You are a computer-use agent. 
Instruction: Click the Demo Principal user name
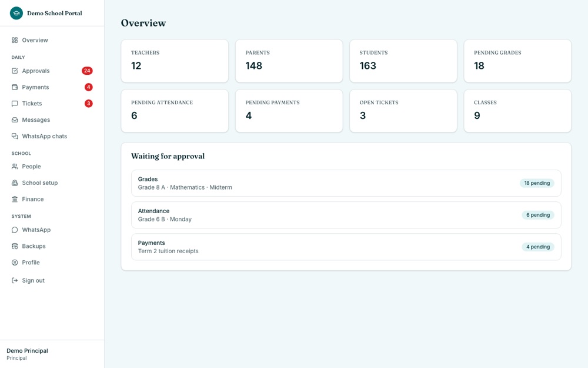[x=28, y=351]
